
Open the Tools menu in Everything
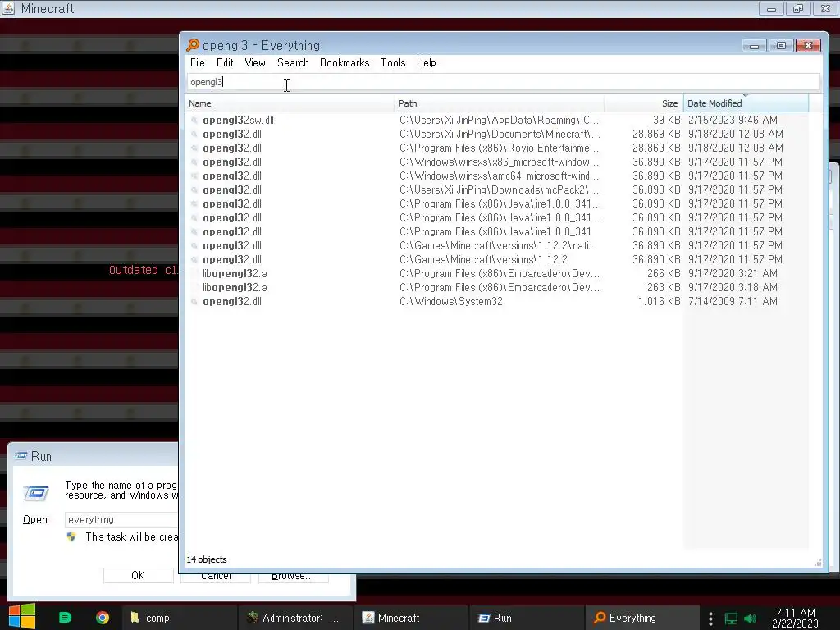tap(393, 62)
